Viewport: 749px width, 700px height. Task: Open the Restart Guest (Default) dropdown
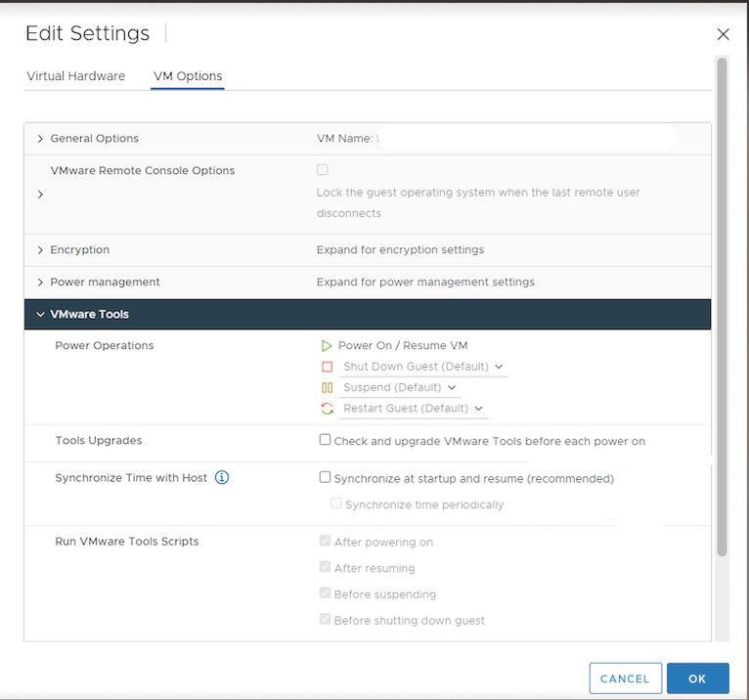click(413, 409)
